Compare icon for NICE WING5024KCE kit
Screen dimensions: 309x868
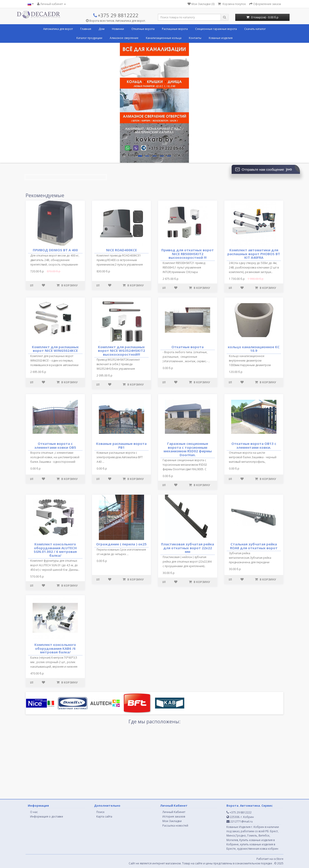32,382
